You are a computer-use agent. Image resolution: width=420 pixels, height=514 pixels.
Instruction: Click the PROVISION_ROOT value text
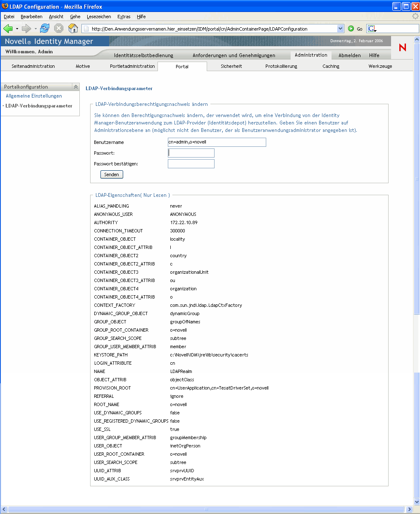point(220,388)
